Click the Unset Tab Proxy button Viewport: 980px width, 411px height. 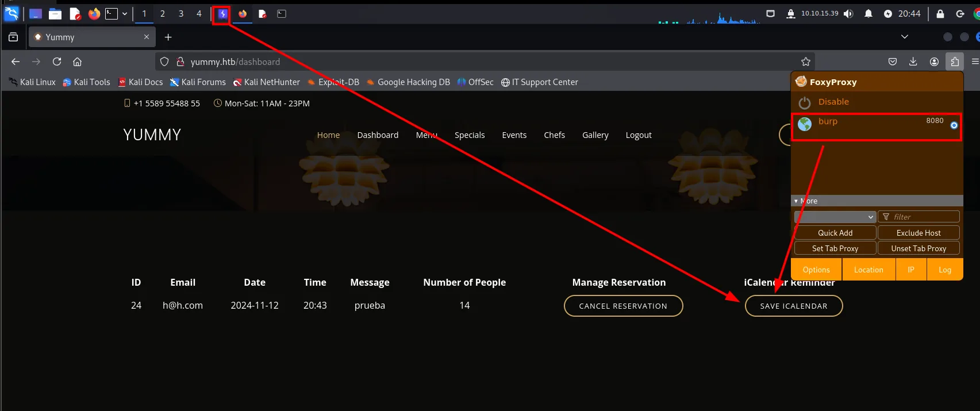coord(918,248)
